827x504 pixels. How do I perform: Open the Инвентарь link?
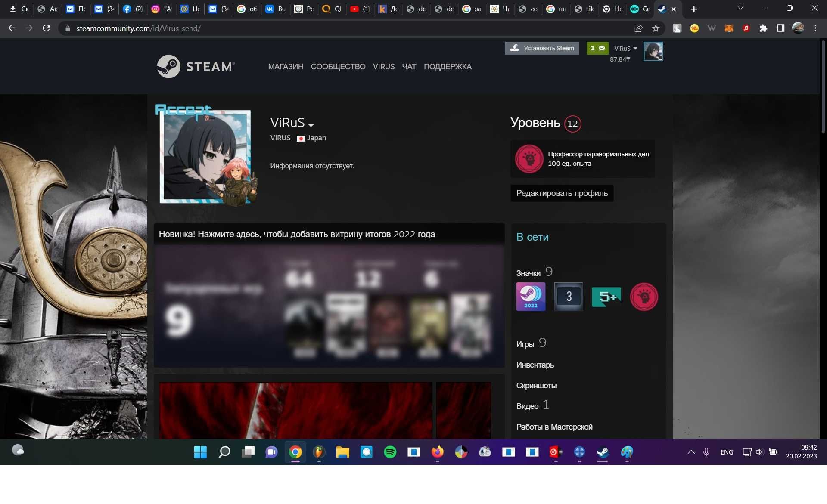(535, 365)
